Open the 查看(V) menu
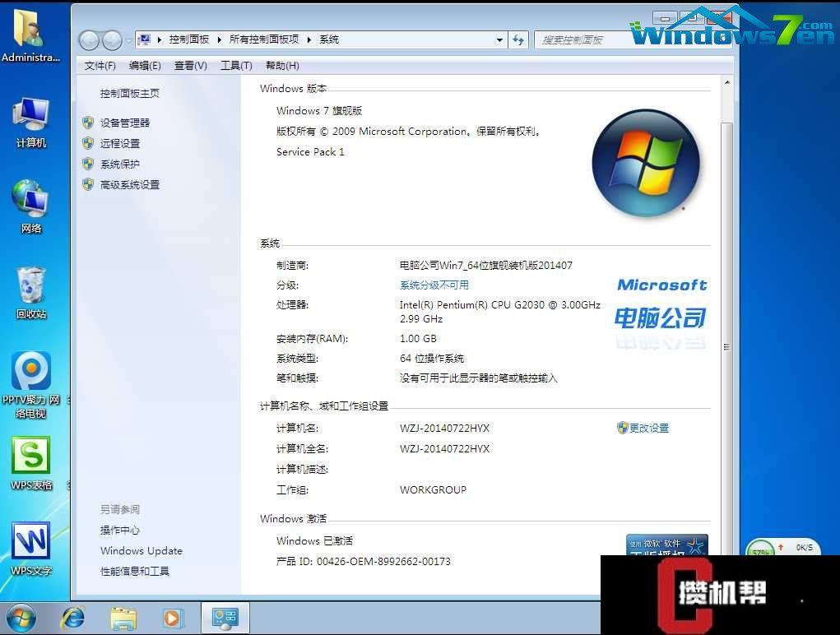The height and width of the screenshot is (635, 840). tap(191, 66)
